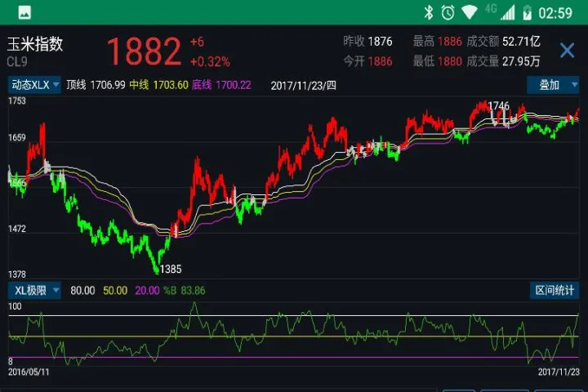
Task: Tap the CL9 contract code
Action: [17, 61]
